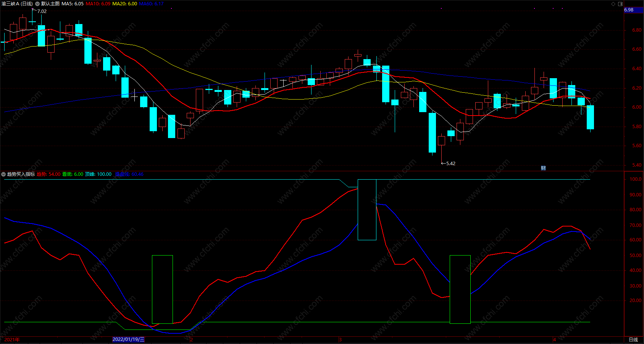Viewport: 644px width, 344px height.
Task: Click the MA10: 6.09 label
Action: pyautogui.click(x=98, y=4)
